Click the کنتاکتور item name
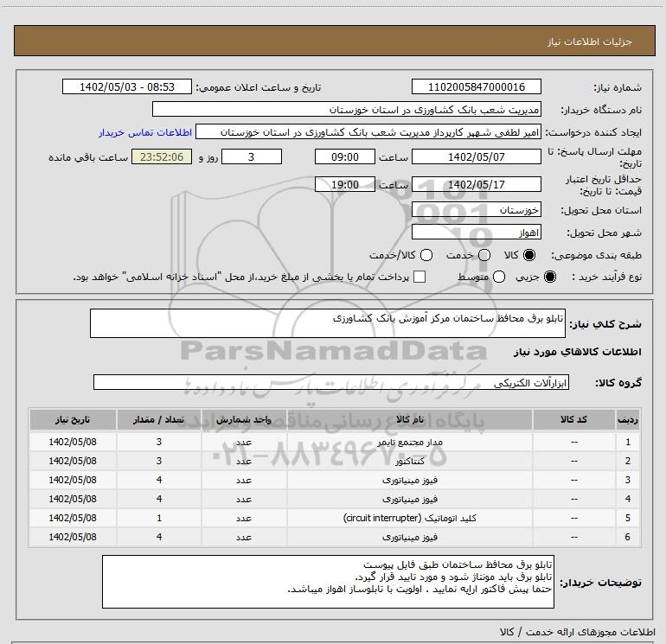666x644 pixels. tap(410, 461)
